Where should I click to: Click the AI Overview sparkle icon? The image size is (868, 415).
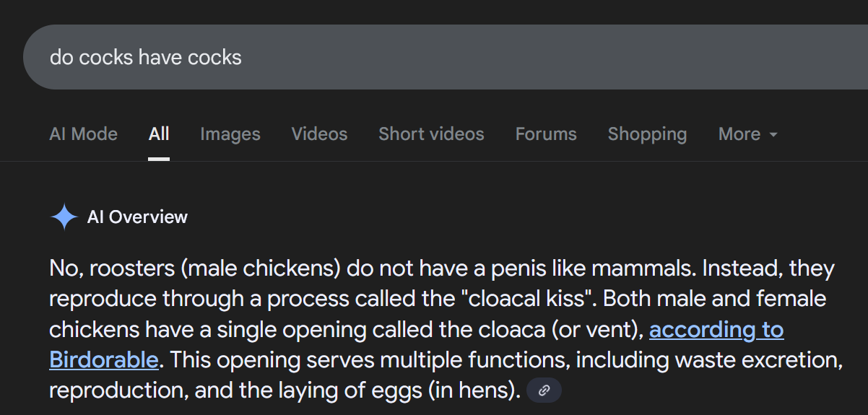click(64, 217)
